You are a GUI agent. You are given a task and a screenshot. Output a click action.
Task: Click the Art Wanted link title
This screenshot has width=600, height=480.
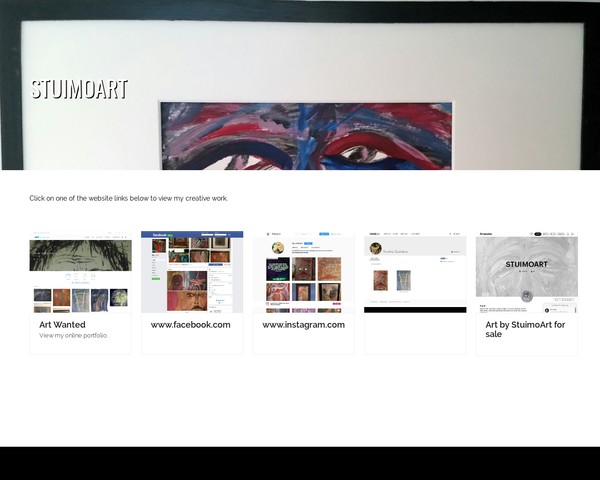pos(62,325)
